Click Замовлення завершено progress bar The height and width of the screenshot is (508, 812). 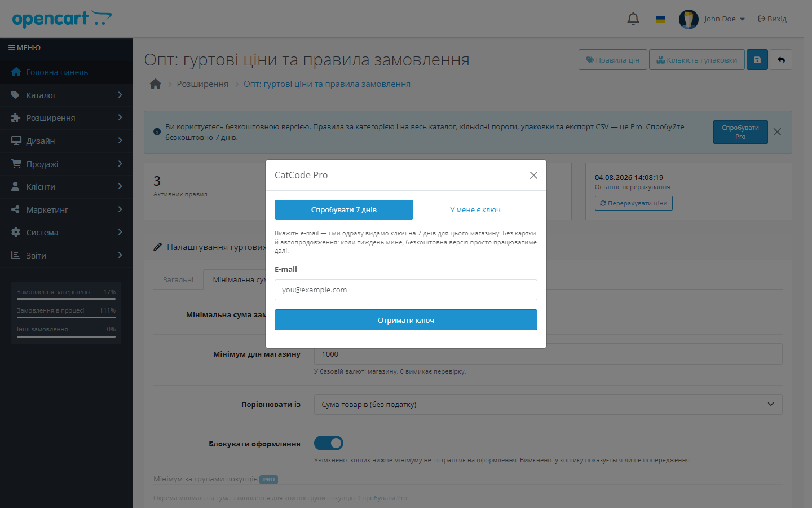click(x=66, y=299)
